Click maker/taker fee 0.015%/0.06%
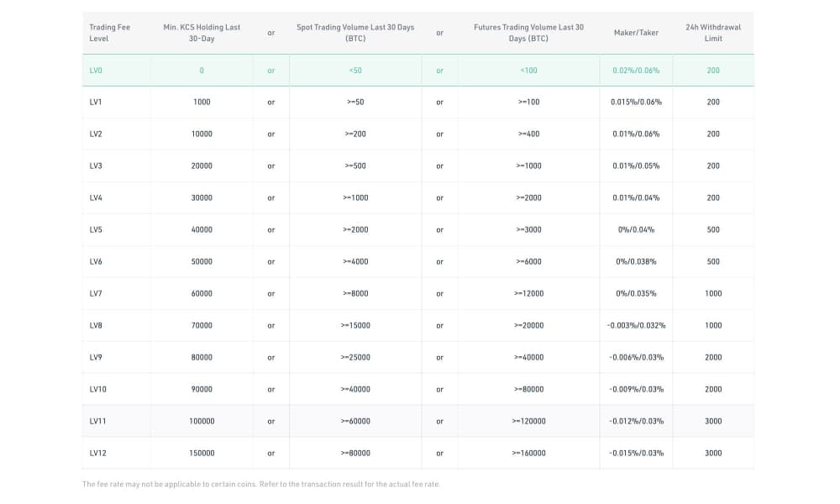 click(636, 102)
